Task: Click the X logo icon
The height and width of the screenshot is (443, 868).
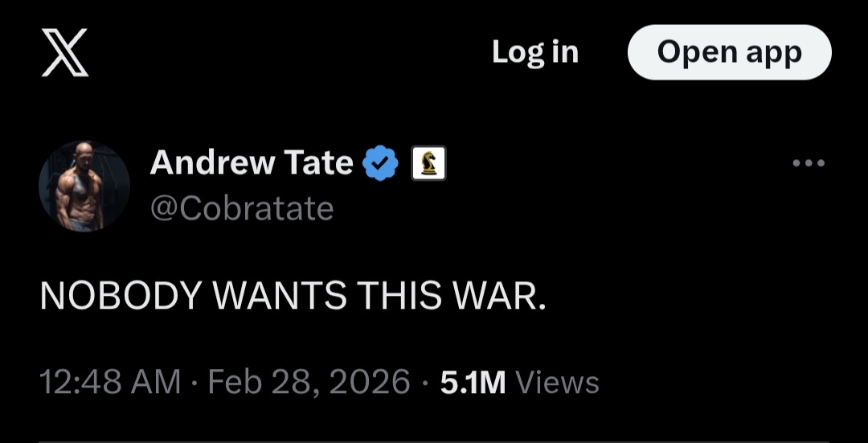Action: (65, 53)
